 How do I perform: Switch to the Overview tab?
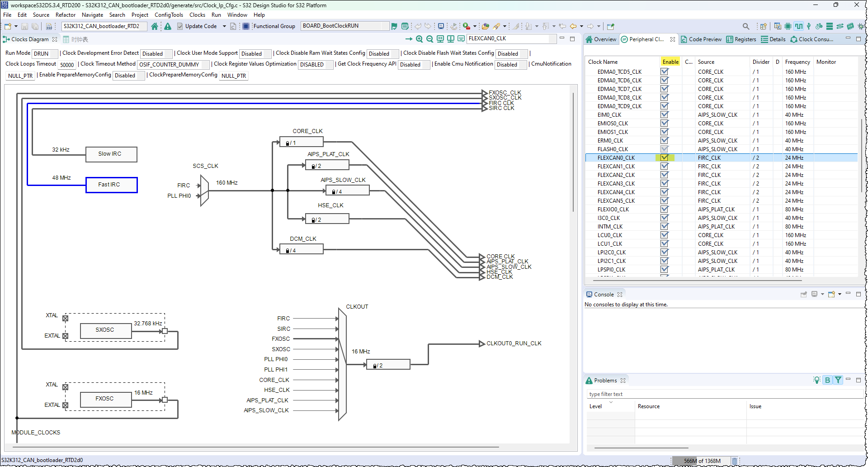coord(601,39)
